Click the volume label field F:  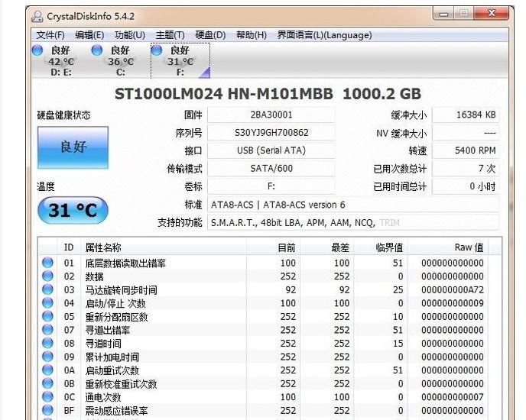tap(271, 186)
